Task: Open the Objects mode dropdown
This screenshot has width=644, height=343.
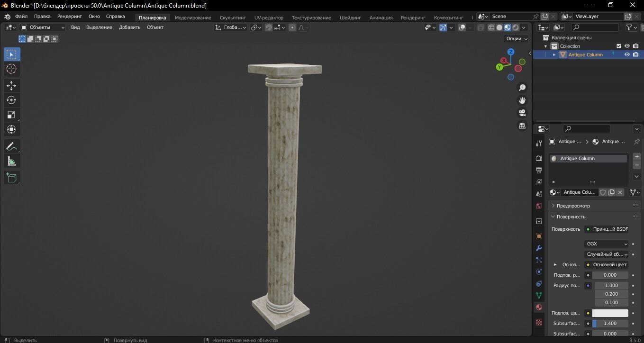Action: (x=43, y=27)
